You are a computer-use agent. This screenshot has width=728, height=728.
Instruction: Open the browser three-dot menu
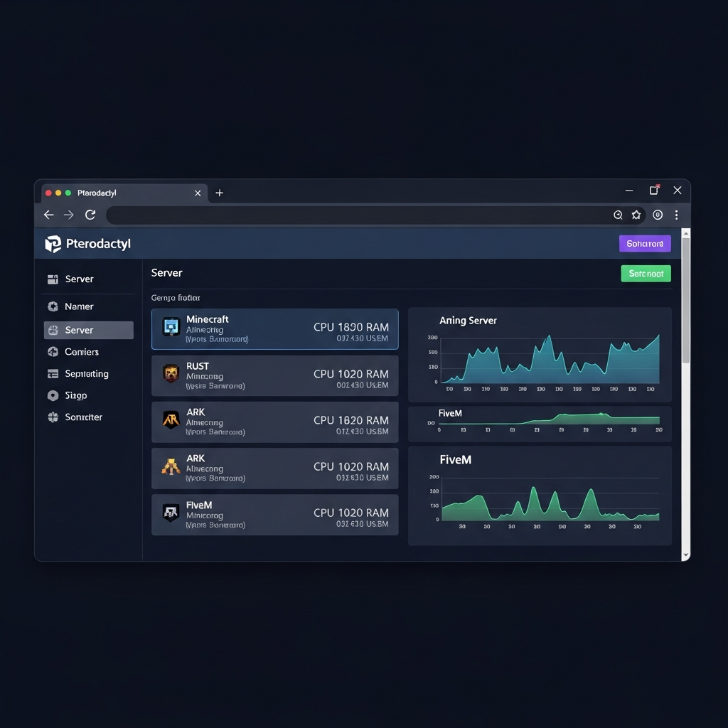[676, 214]
